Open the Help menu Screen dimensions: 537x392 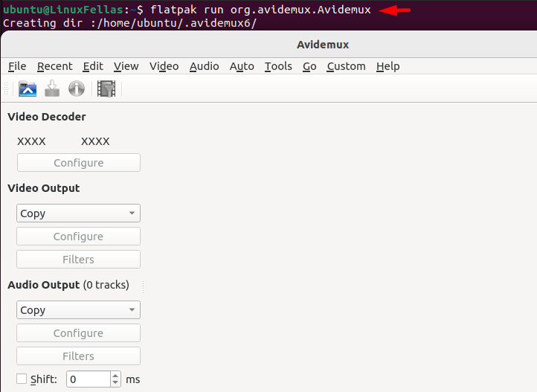(388, 66)
